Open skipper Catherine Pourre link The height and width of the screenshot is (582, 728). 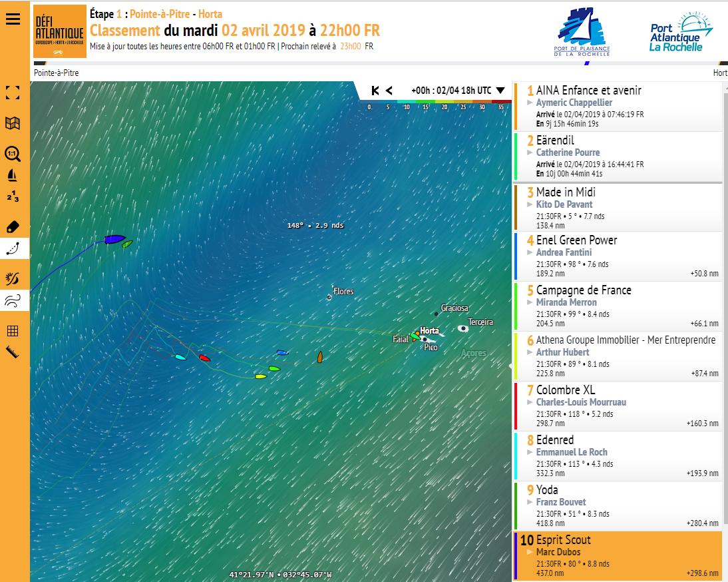568,152
